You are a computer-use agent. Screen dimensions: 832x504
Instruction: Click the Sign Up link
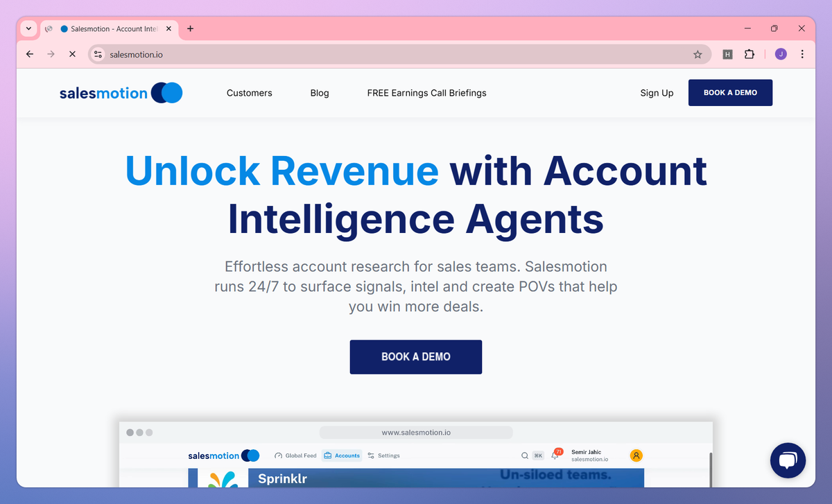[x=657, y=93]
